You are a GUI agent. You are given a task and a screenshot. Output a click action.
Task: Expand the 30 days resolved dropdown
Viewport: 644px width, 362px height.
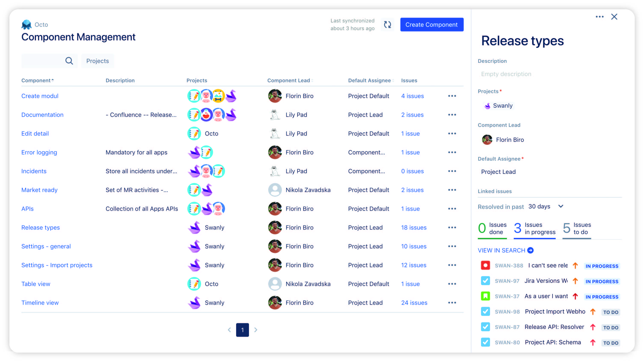561,206
